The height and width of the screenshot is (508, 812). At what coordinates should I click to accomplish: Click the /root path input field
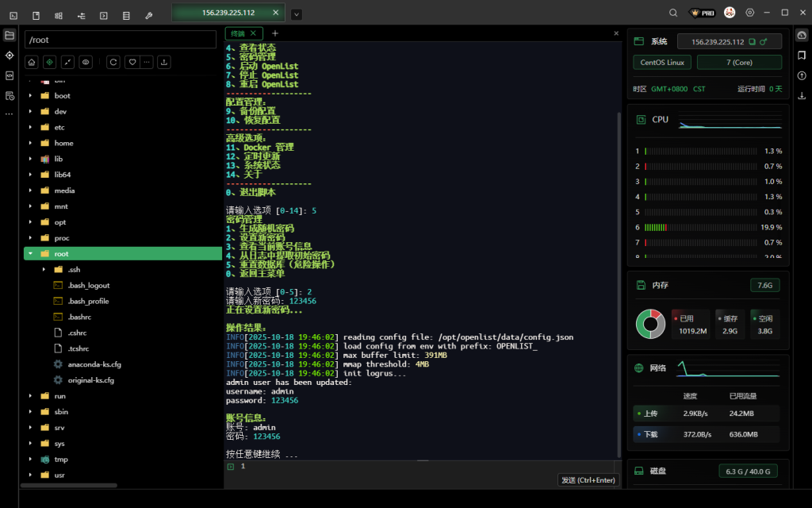click(x=121, y=40)
